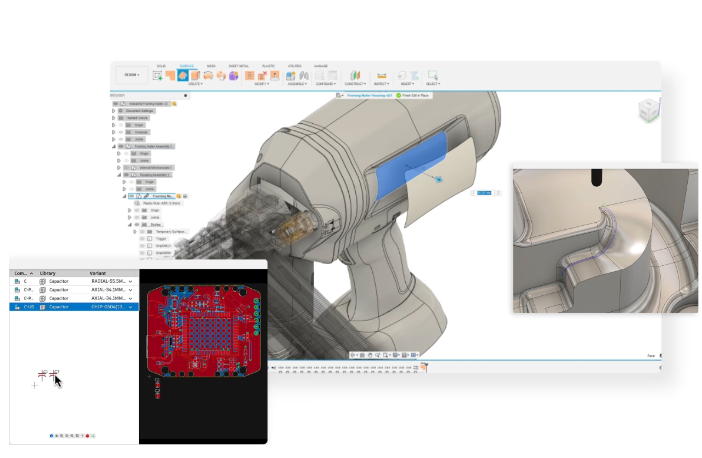The height and width of the screenshot is (458, 702).
Task: Select the highlighted blue surface Patch tool
Action: 183,75
